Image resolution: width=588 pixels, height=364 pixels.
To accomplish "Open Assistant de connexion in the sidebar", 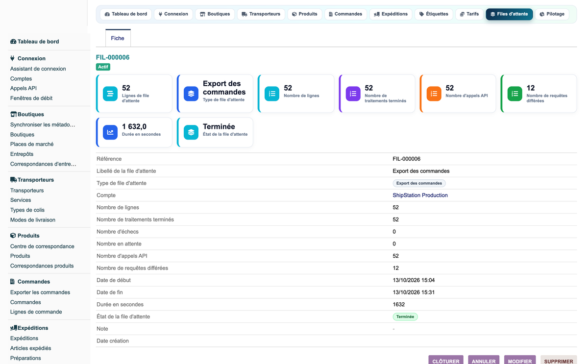I will tap(38, 69).
